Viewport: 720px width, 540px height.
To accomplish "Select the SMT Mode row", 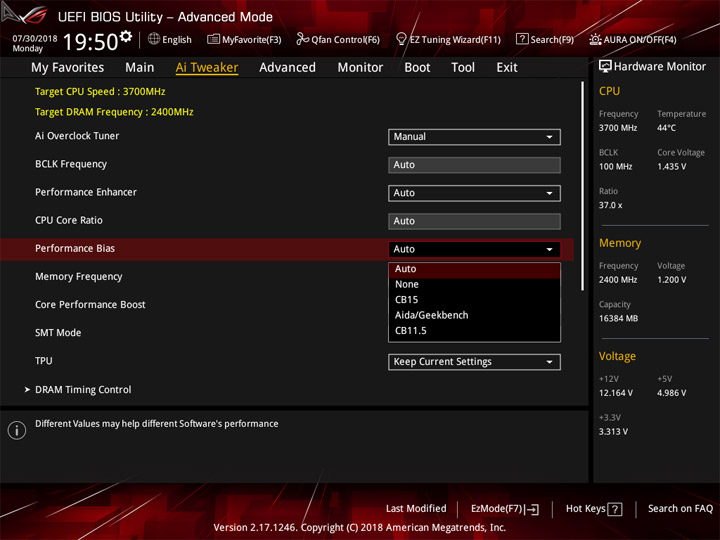I will (58, 333).
